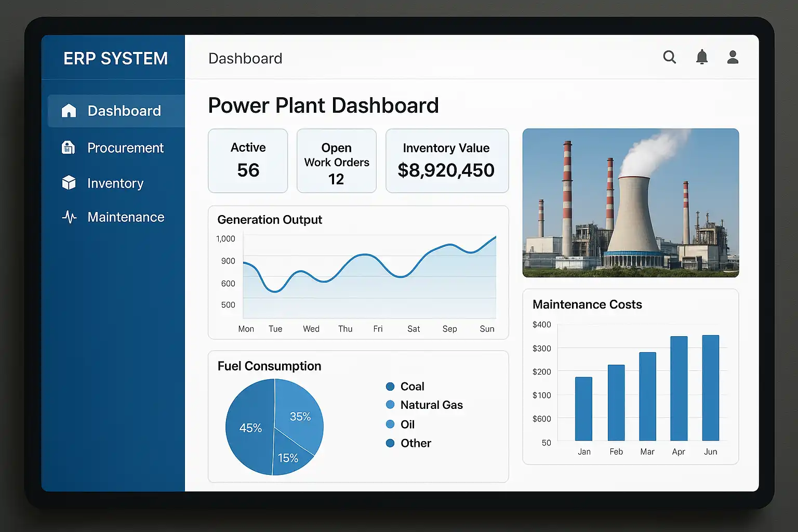Open notifications bell icon
The image size is (798, 532).
coord(702,57)
